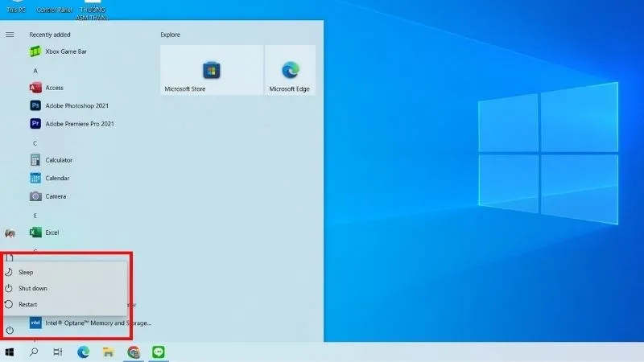Click the Windows Start button

[x=10, y=352]
